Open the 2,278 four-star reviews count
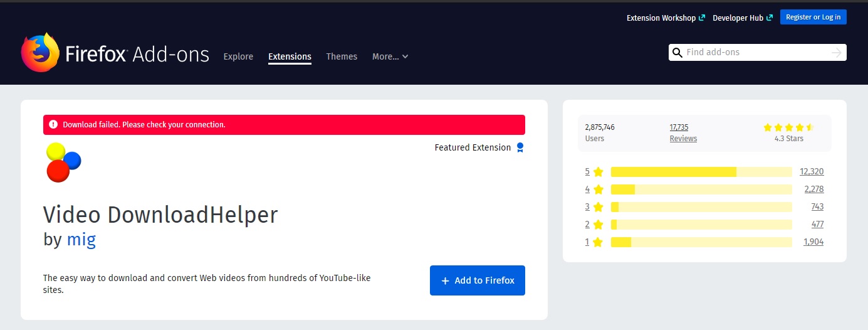The width and height of the screenshot is (868, 330). (x=813, y=189)
